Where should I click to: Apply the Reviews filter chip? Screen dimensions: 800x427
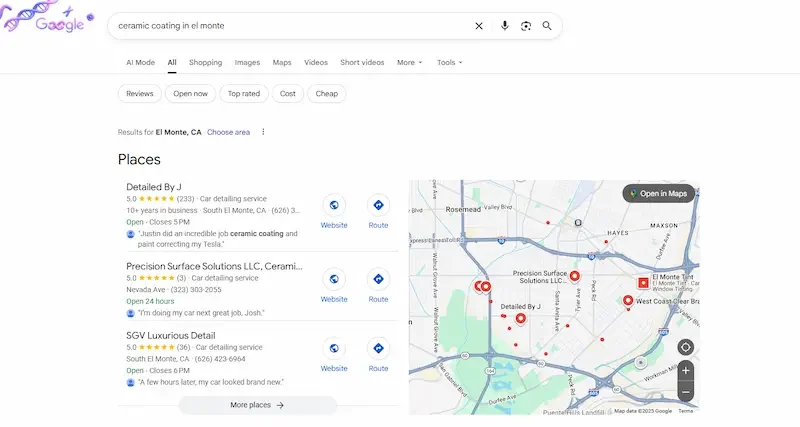coord(140,94)
